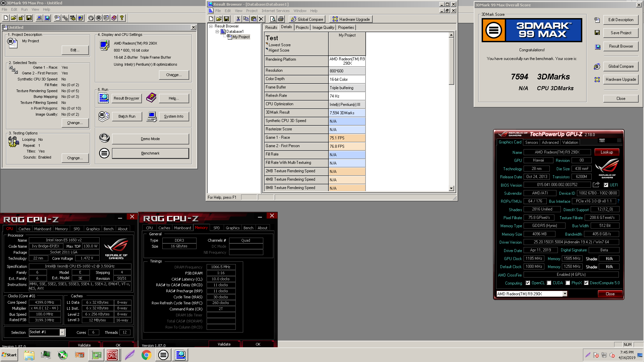Click the Result Browser details scrollbar up arrow
The width and height of the screenshot is (644, 362).
pos(451,35)
